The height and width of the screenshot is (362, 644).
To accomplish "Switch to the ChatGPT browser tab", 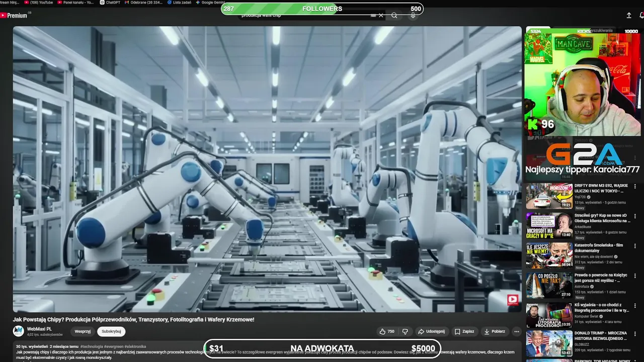I will [x=110, y=3].
